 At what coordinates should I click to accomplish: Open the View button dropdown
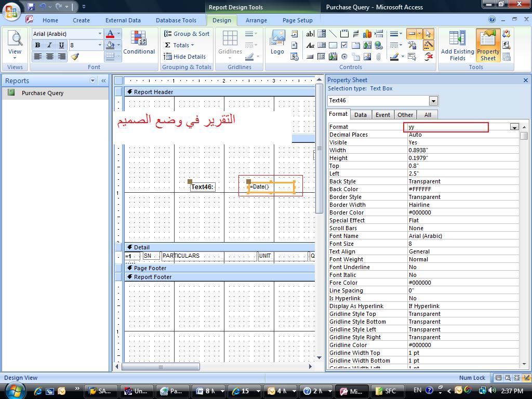pos(15,58)
